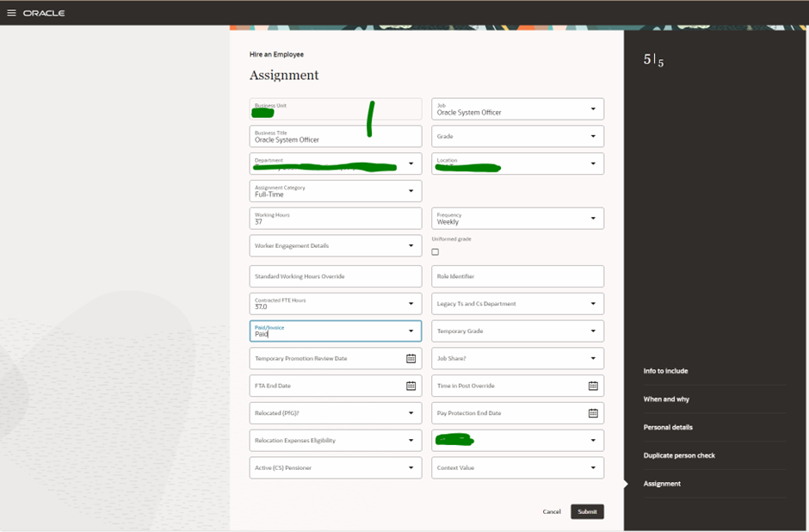This screenshot has height=532, width=809.
Task: Expand the Job Share? dropdown
Action: tap(592, 358)
